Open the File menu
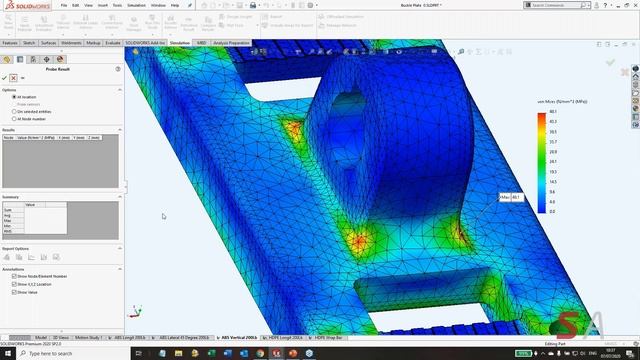 tap(64, 5)
